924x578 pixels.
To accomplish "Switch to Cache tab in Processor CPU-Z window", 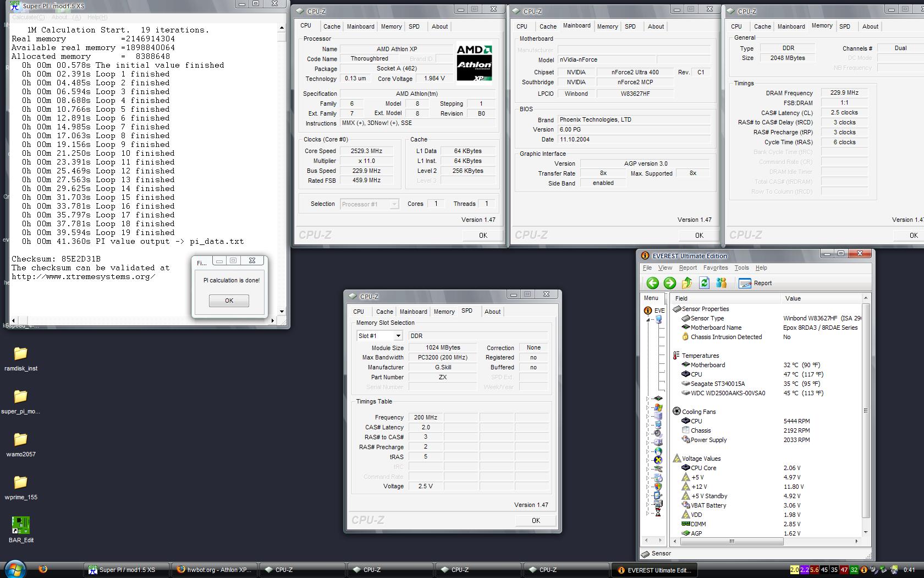I will point(332,26).
